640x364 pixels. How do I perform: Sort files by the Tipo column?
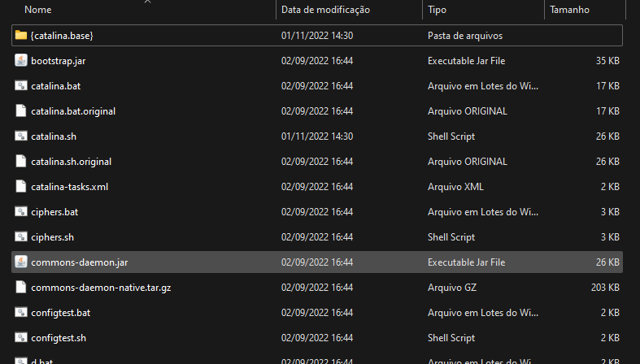coord(437,10)
